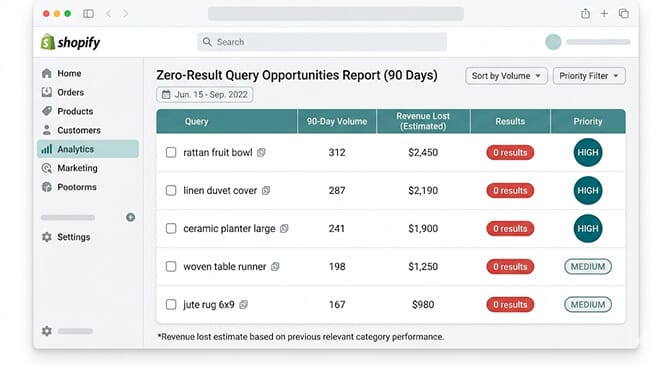The image size is (672, 367).
Task: Click the browser address bar
Action: pyautogui.click(x=336, y=14)
